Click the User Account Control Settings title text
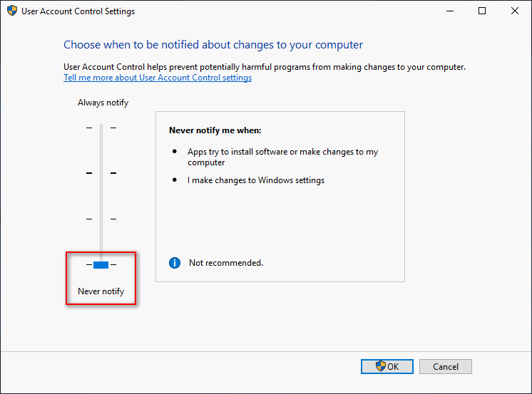 pyautogui.click(x=78, y=11)
